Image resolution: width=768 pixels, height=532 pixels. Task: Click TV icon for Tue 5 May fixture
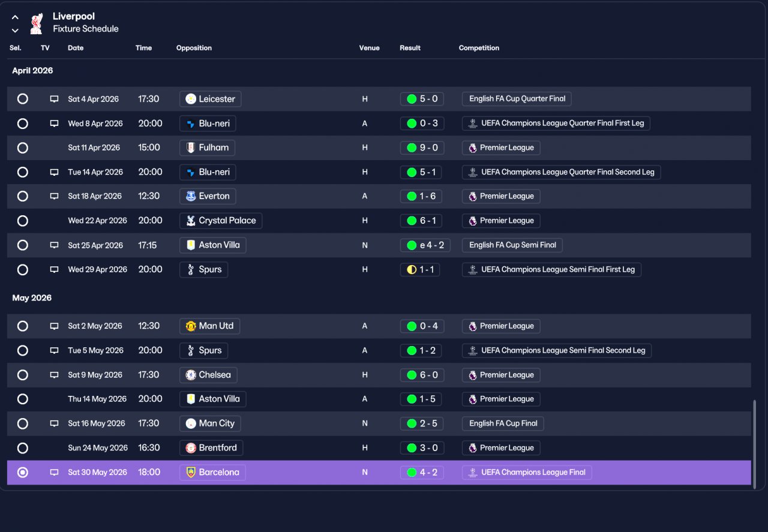pyautogui.click(x=54, y=350)
